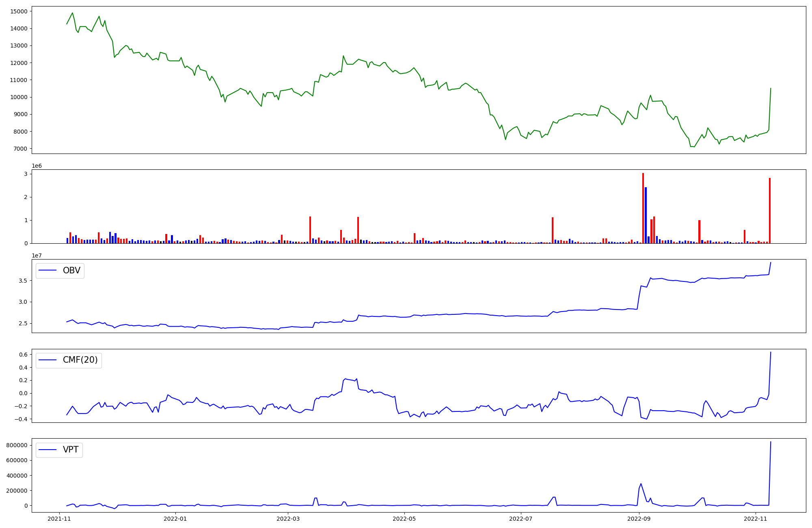
Task: Click the 1e6 exponent label above volume chart
Action: (x=37, y=166)
